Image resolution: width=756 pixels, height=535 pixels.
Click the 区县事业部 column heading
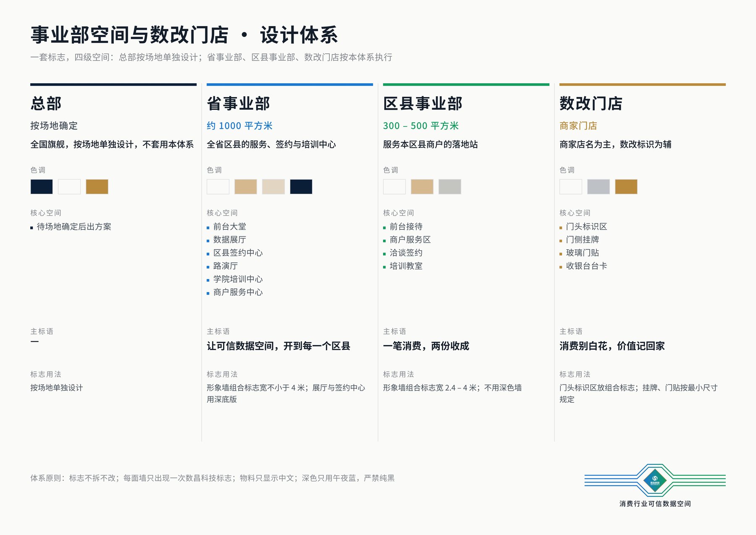point(423,103)
